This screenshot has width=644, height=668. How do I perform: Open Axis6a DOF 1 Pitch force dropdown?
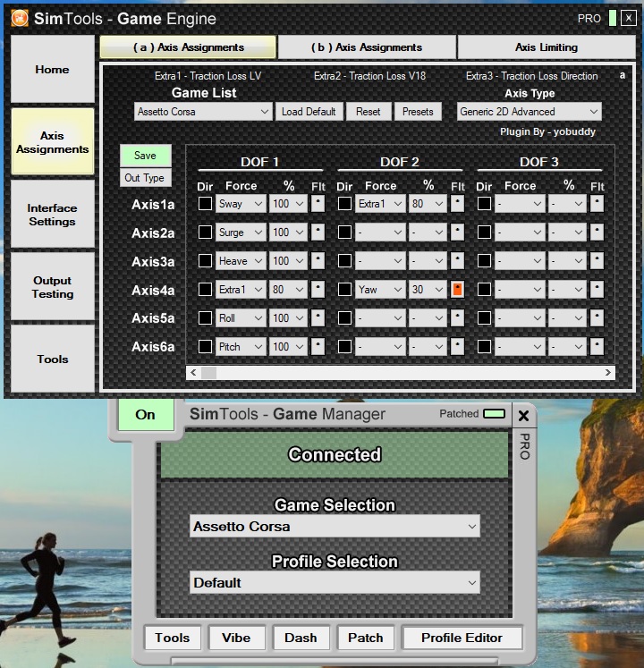coord(241,346)
